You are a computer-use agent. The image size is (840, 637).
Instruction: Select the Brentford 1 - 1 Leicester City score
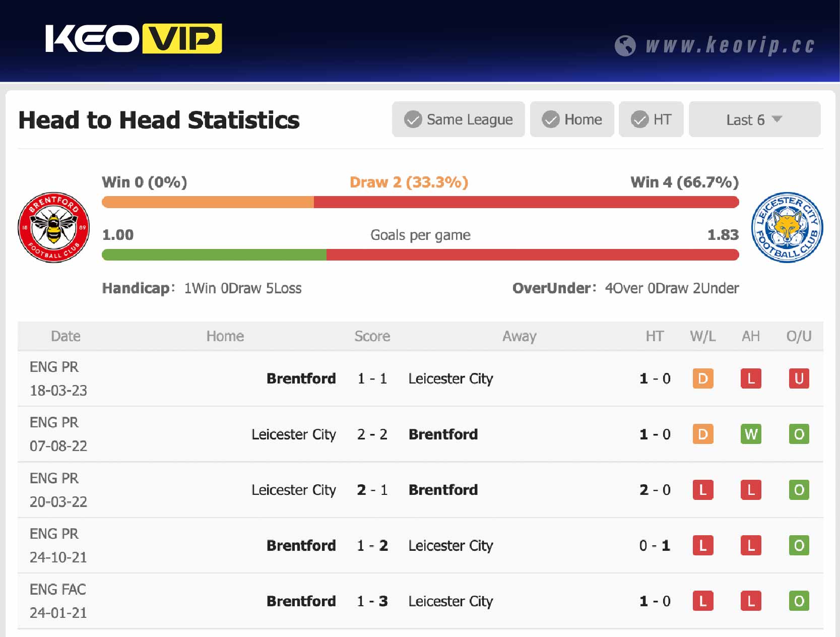(372, 378)
